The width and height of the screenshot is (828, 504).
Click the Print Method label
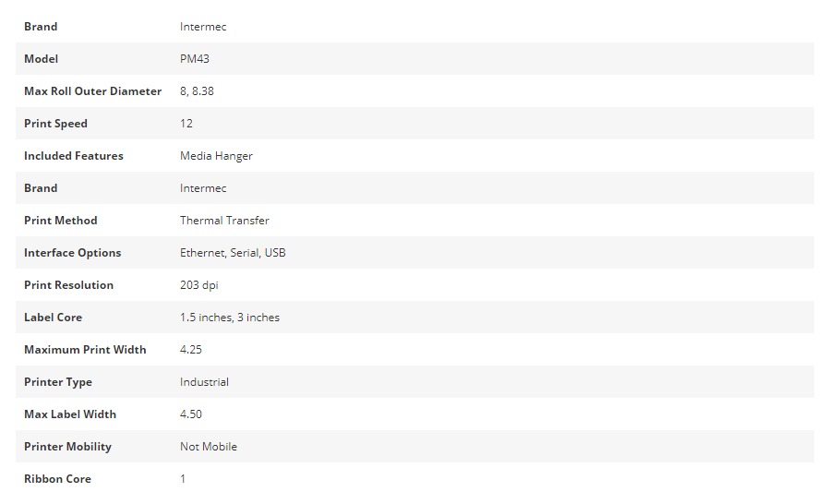[x=60, y=221]
